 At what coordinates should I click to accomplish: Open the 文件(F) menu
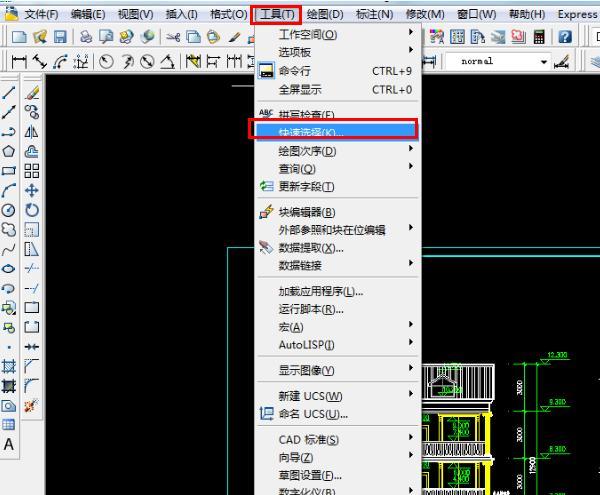click(41, 15)
